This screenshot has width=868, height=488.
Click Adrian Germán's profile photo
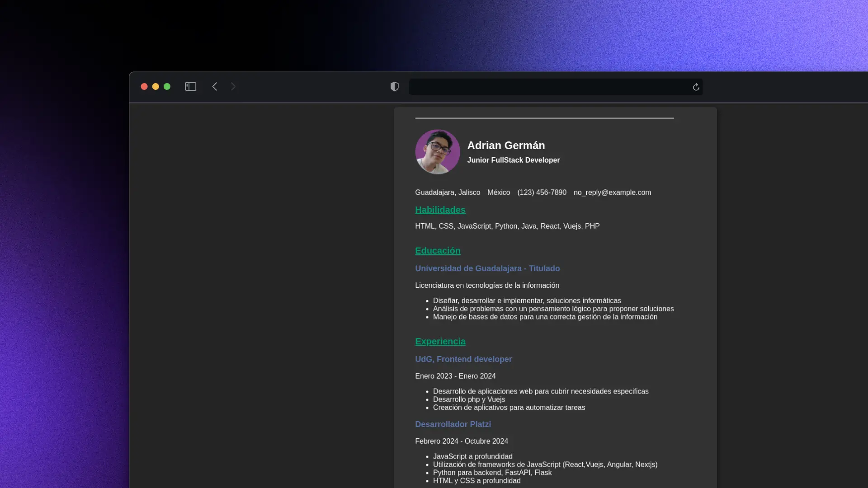point(438,152)
